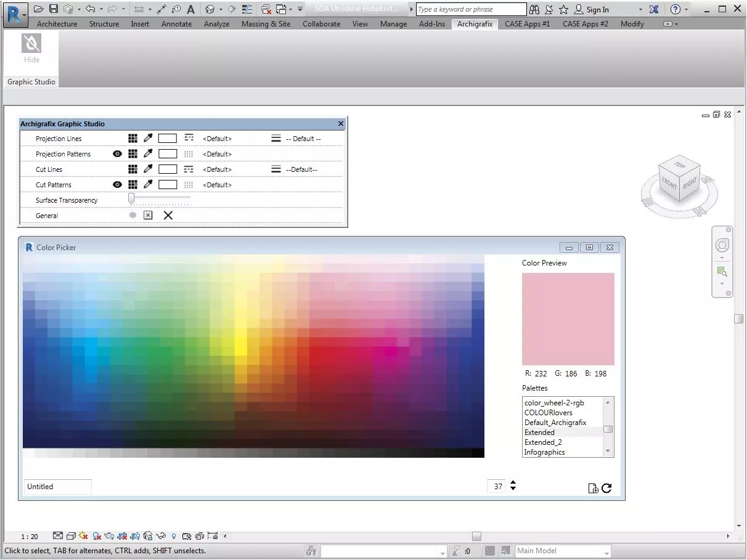Screen dimensions: 747x560
Task: Expand the Help dropdown arrow
Action: (x=686, y=9)
